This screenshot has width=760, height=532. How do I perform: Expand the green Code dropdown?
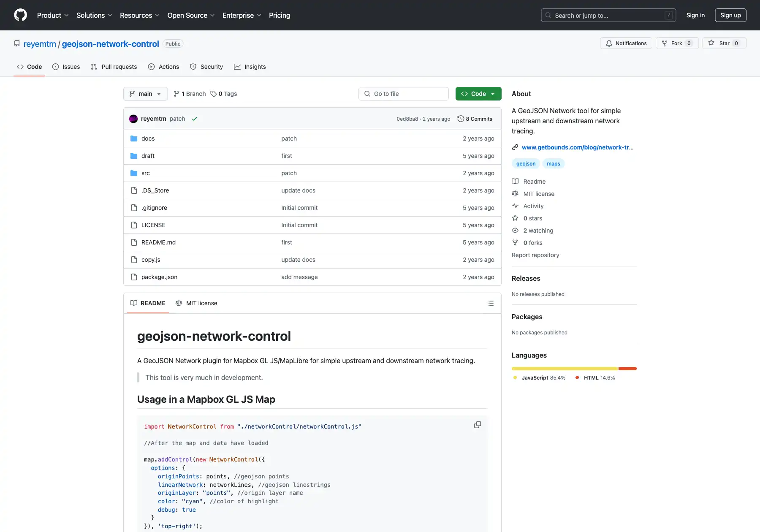click(478, 94)
